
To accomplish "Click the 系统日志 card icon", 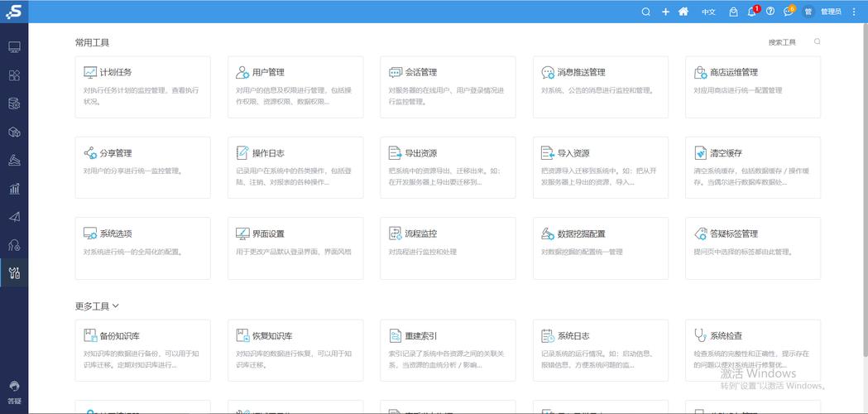I will [x=548, y=335].
